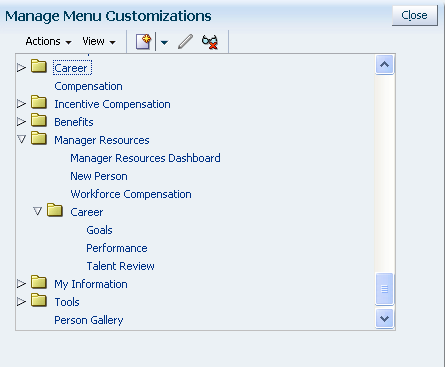Image resolution: width=445 pixels, height=367 pixels.
Task: Open the View menu
Action: [x=99, y=41]
